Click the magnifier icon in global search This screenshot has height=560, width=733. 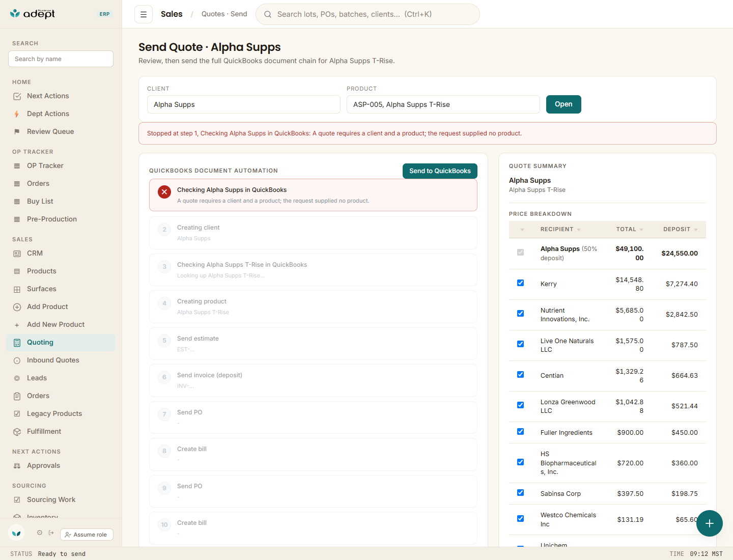point(268,14)
